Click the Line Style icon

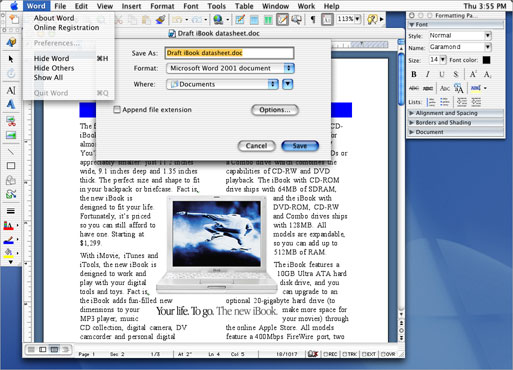(11, 211)
